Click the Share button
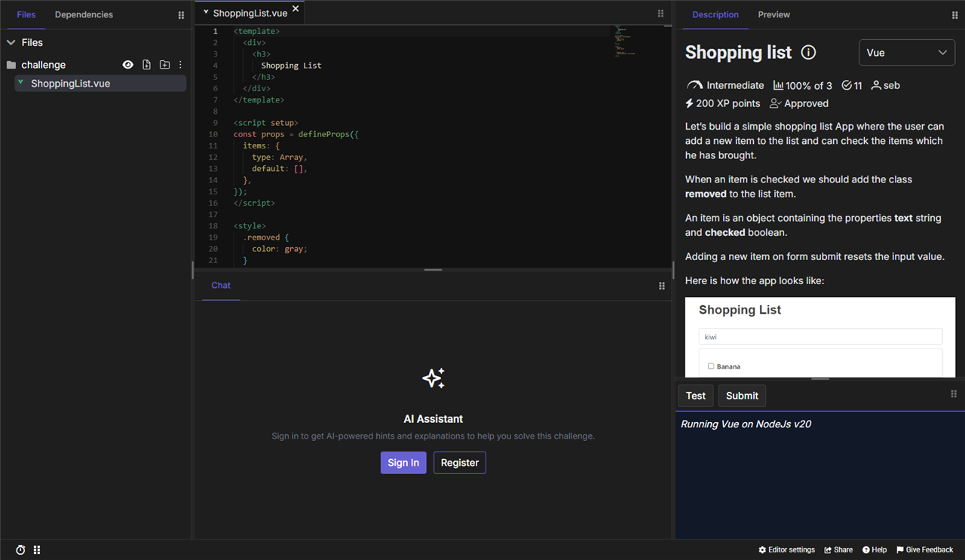The width and height of the screenshot is (965, 560). click(838, 550)
